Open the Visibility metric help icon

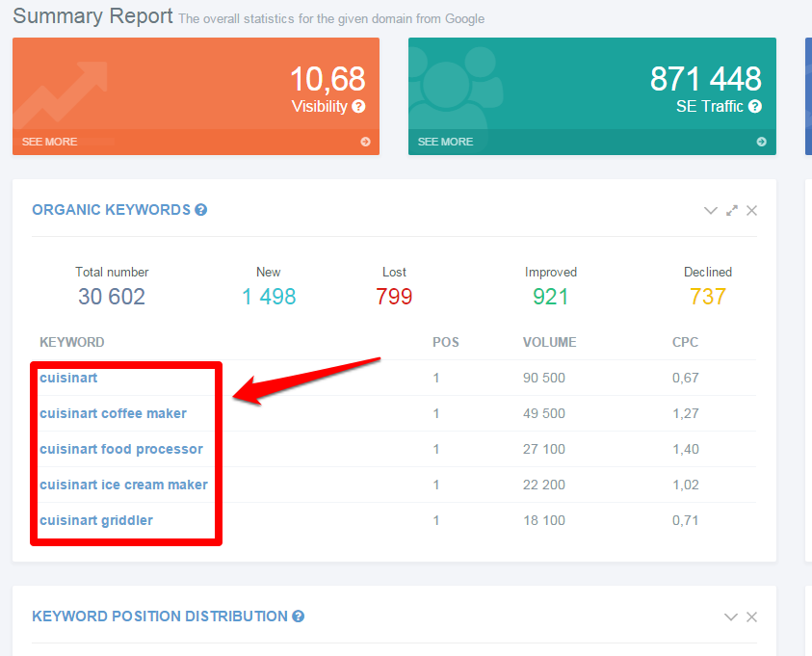(358, 107)
